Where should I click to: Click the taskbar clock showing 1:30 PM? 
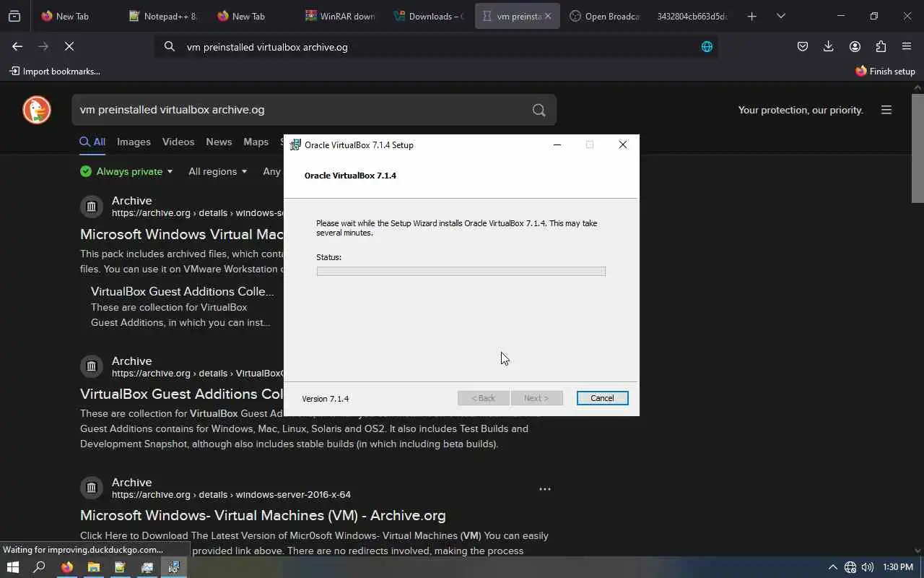tap(898, 567)
